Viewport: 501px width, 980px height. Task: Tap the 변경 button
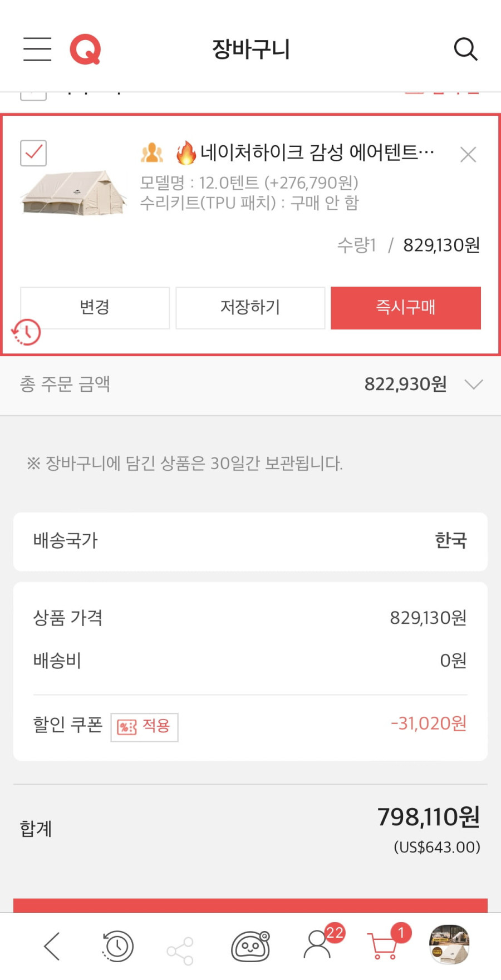95,308
